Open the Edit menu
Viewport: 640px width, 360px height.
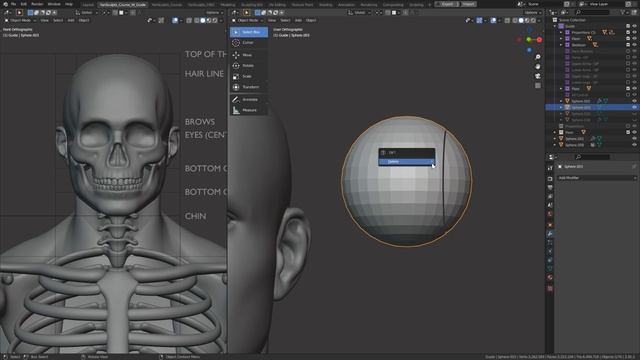pyautogui.click(x=24, y=4)
